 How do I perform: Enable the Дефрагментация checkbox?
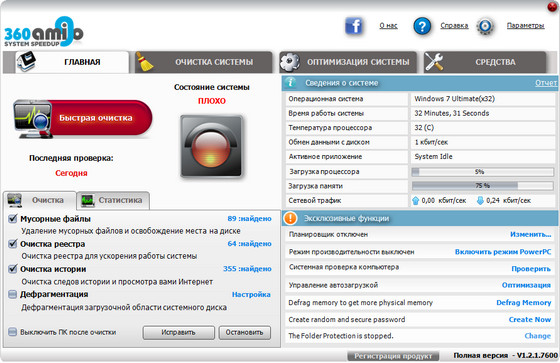point(12,294)
